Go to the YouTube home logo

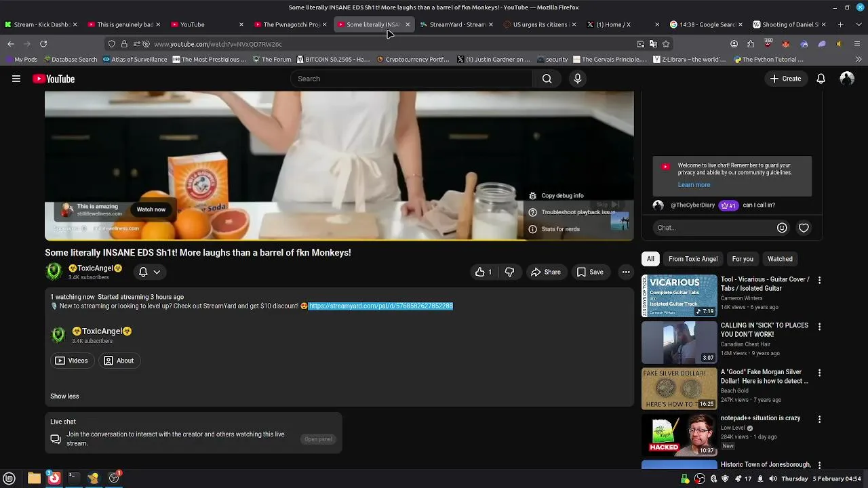54,79
